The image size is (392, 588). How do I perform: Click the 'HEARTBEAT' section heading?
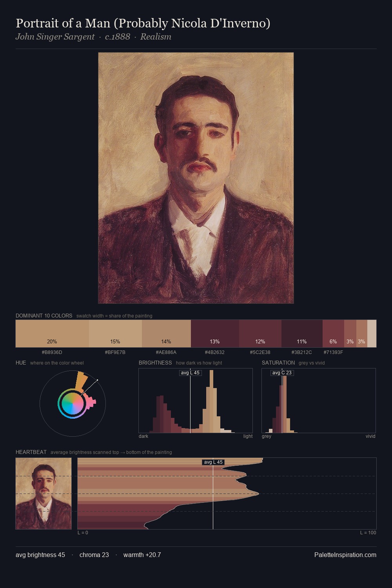[31, 452]
